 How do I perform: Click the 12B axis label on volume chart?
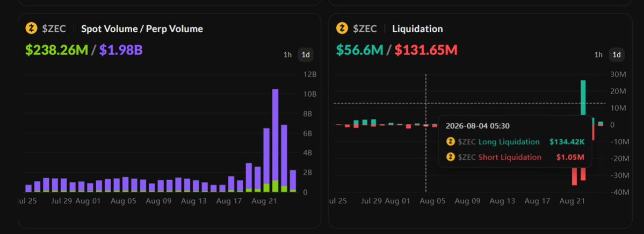click(310, 74)
